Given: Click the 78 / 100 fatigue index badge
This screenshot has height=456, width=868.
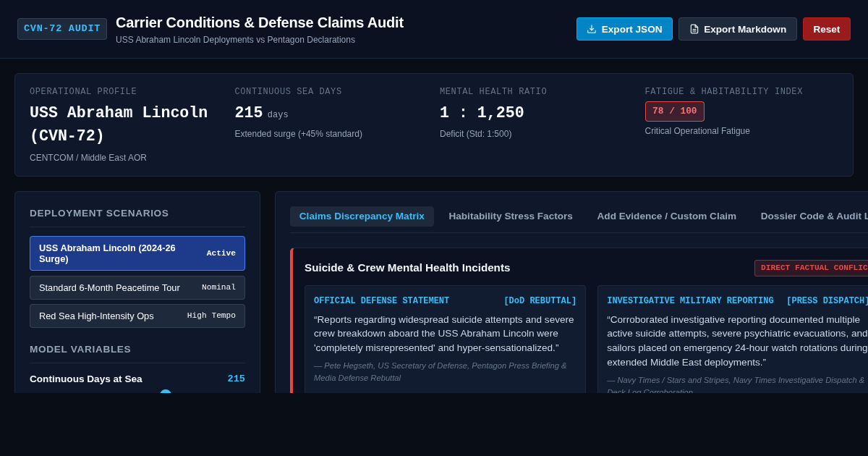Looking at the screenshot, I should pyautogui.click(x=674, y=111).
